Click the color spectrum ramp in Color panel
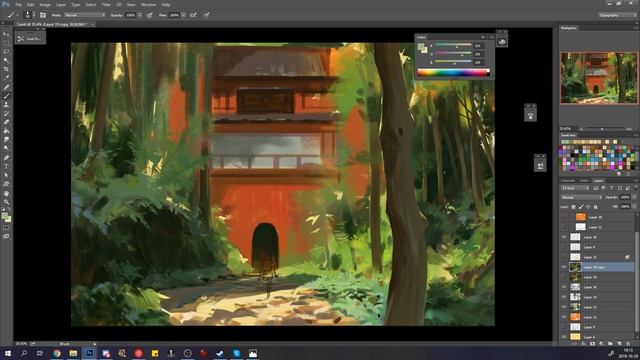This screenshot has height=360, width=640. pyautogui.click(x=453, y=73)
